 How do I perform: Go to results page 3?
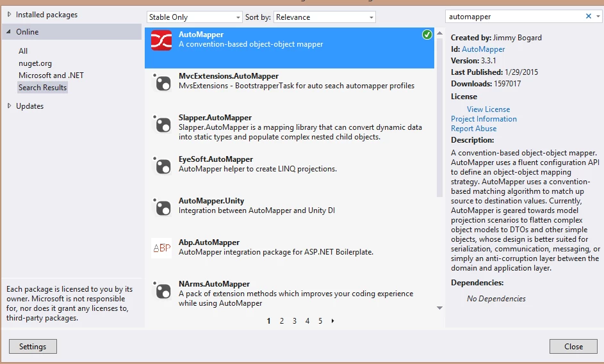294,320
